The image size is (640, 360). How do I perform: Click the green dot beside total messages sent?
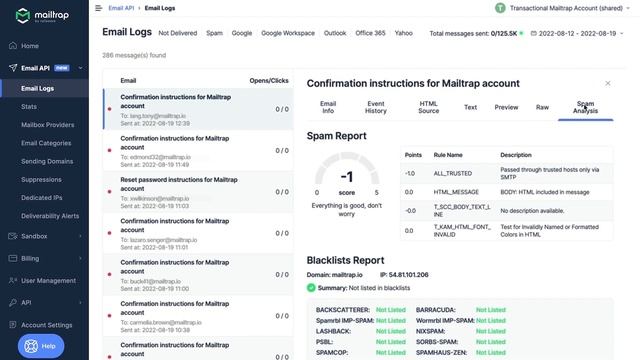[x=521, y=33]
